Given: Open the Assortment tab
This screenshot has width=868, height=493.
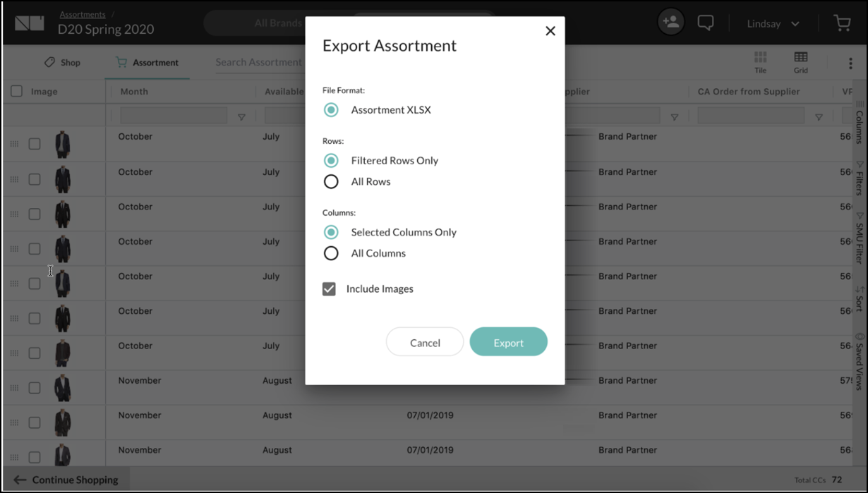Looking at the screenshot, I should point(147,63).
